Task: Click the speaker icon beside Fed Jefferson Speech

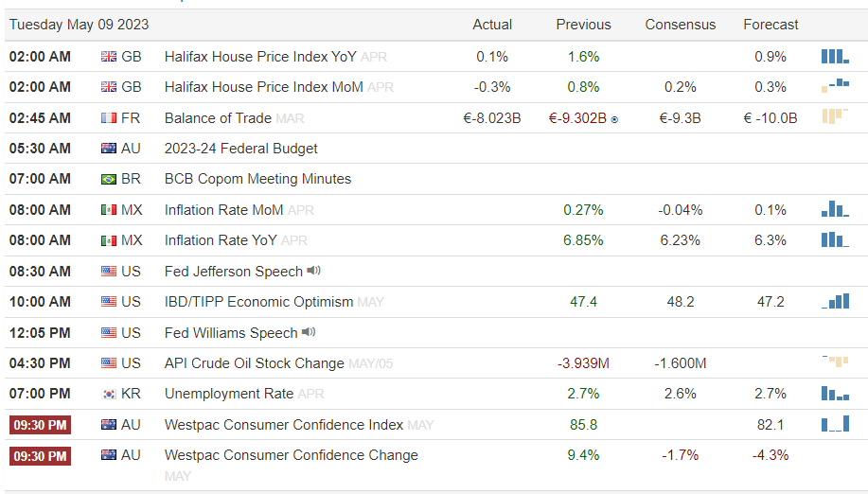Action: 314,272
